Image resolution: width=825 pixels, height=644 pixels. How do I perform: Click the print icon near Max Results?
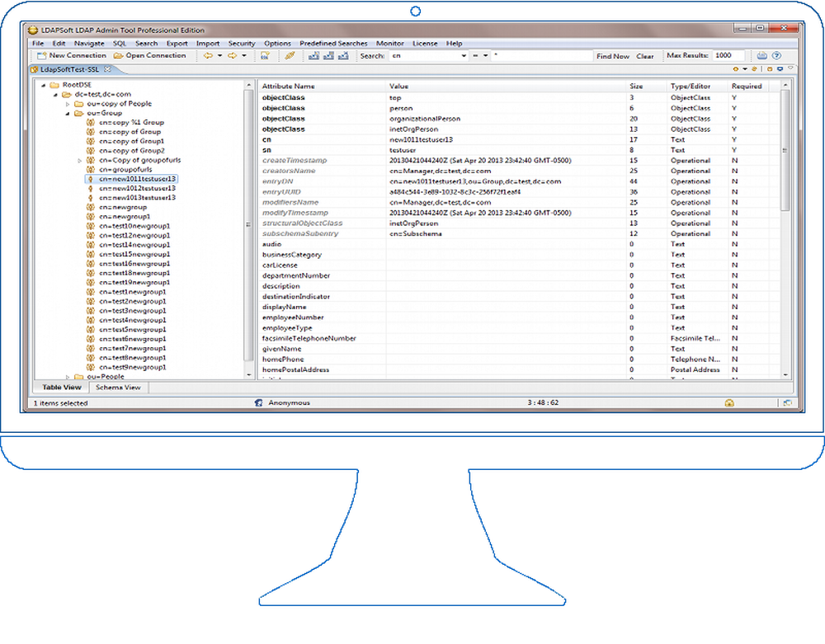pyautogui.click(x=761, y=56)
